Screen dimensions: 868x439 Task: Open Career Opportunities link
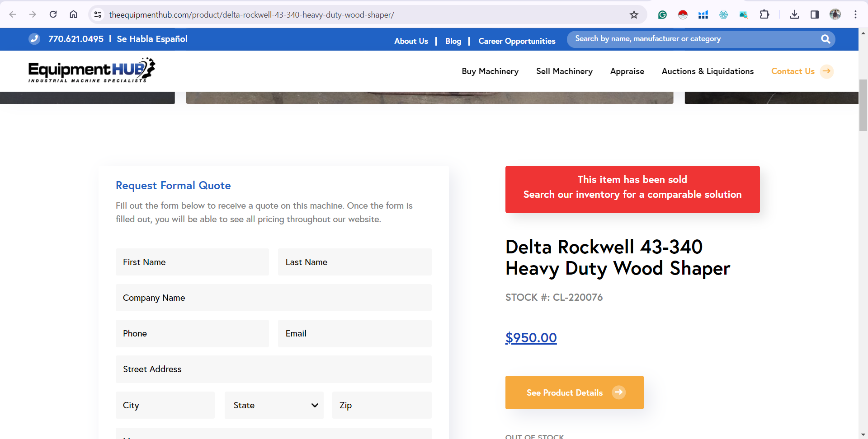[517, 41]
